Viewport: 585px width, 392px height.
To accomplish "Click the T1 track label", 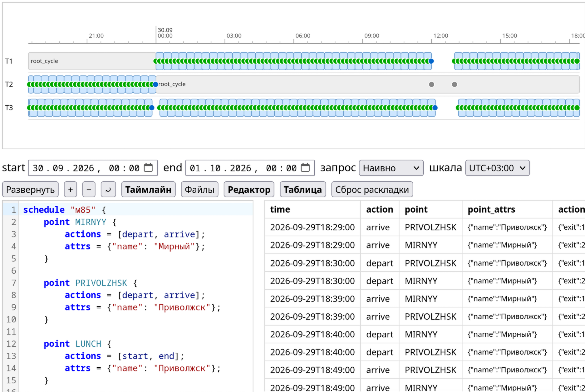I will pyautogui.click(x=9, y=61).
